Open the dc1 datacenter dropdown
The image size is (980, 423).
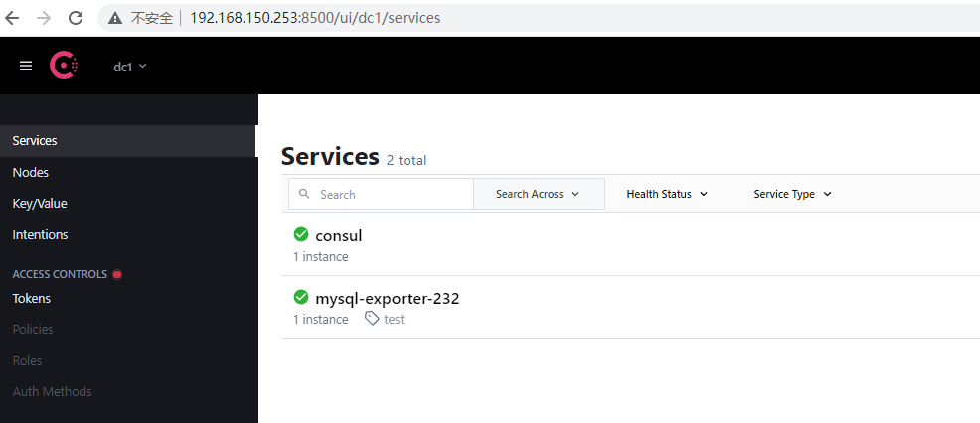point(129,67)
